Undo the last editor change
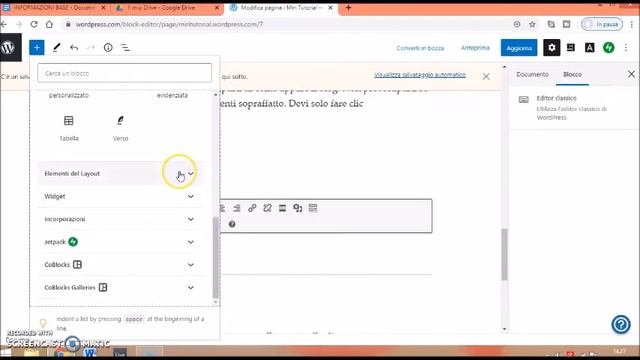 (x=74, y=48)
